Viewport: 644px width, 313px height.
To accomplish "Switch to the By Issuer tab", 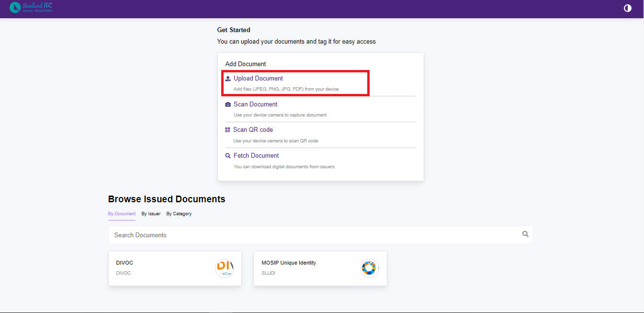I will 151,214.
